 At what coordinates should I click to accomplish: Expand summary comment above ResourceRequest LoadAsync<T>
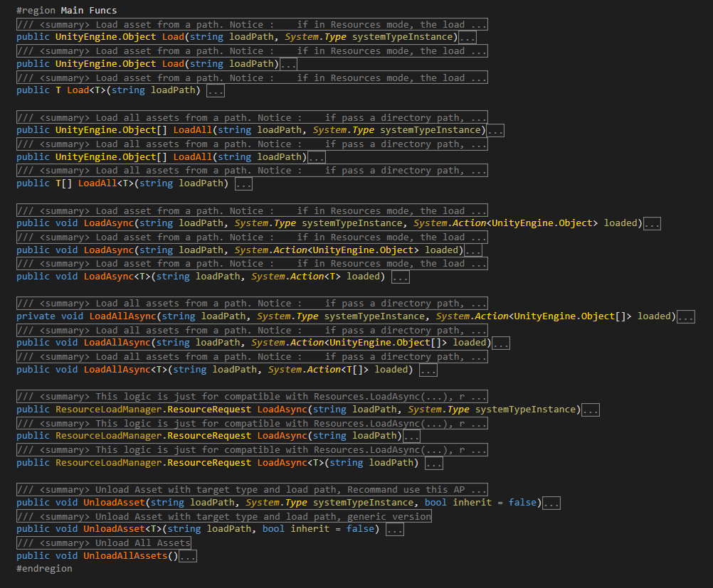pos(252,450)
